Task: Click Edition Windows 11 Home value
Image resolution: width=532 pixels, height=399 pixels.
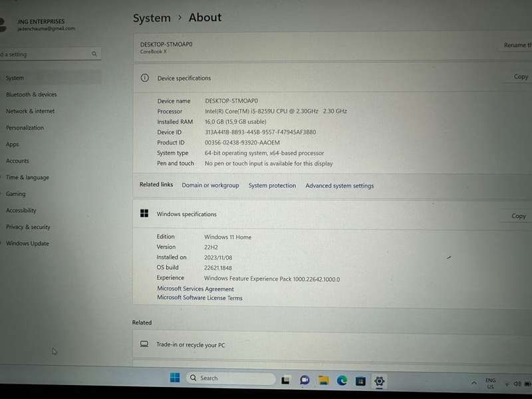Action: [x=227, y=237]
